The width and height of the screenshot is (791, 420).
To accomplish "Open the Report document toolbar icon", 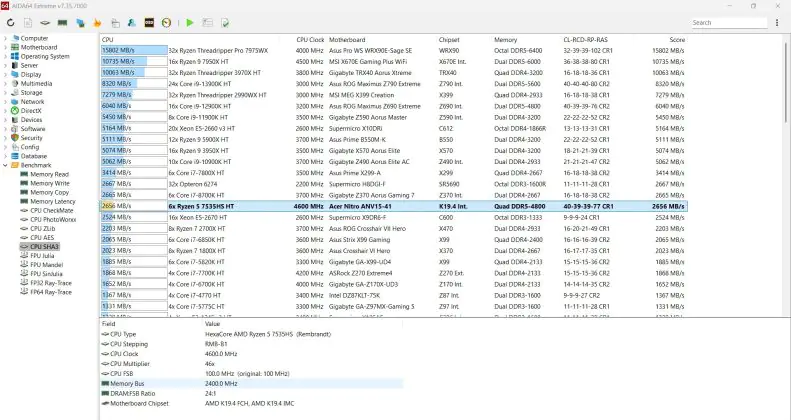I will point(28,23).
